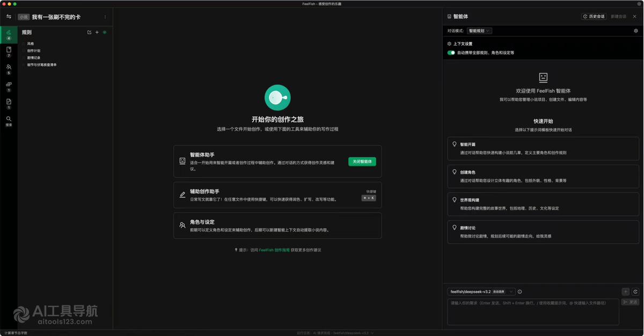
Task: Open the 对话模式 智能规划 dropdown
Action: [x=479, y=31]
